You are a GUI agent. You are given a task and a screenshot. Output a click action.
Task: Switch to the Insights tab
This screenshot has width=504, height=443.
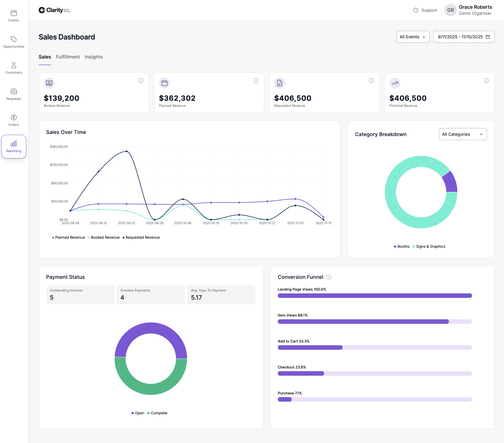pos(94,57)
